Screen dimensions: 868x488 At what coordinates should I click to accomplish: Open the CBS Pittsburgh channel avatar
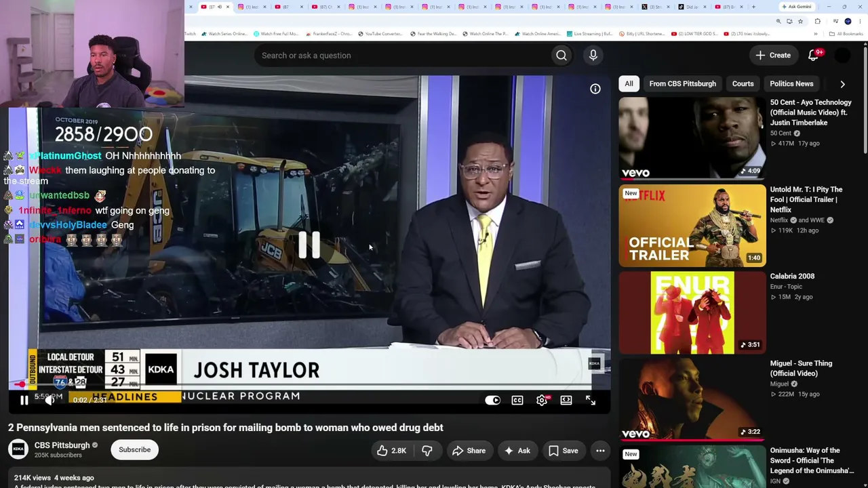[x=18, y=449]
